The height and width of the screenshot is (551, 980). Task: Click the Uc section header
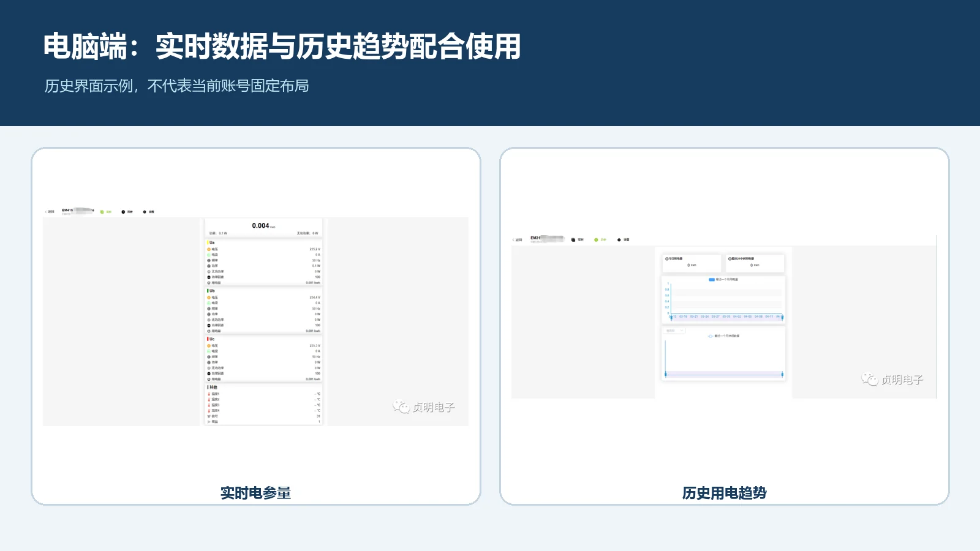click(211, 339)
